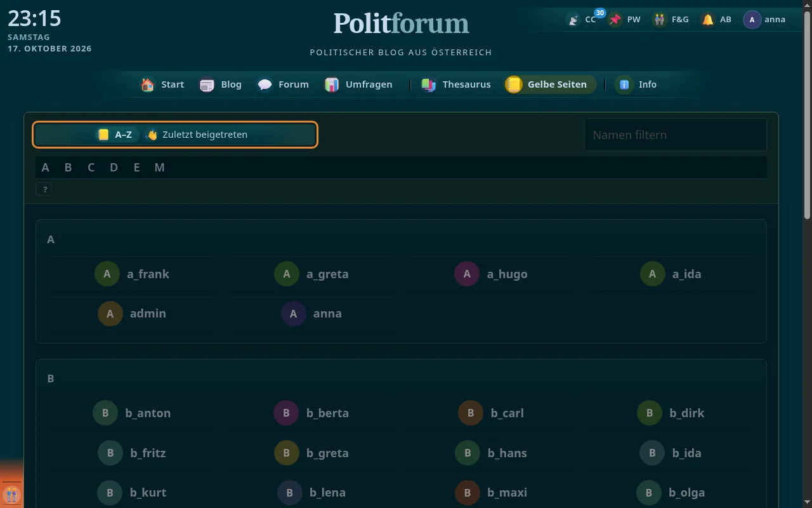The width and height of the screenshot is (812, 508).
Task: Click the Blog newspaper icon
Action: click(207, 84)
